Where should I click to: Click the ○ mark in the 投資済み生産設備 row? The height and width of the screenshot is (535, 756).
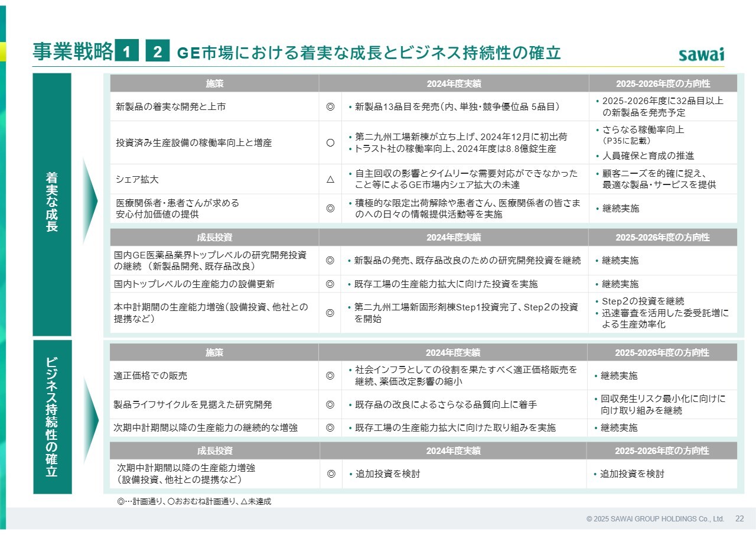point(330,142)
